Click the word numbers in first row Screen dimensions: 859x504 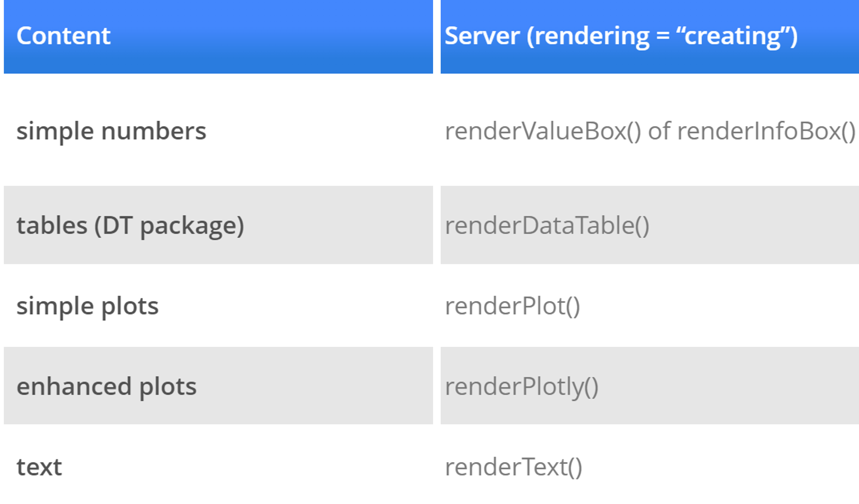click(154, 131)
